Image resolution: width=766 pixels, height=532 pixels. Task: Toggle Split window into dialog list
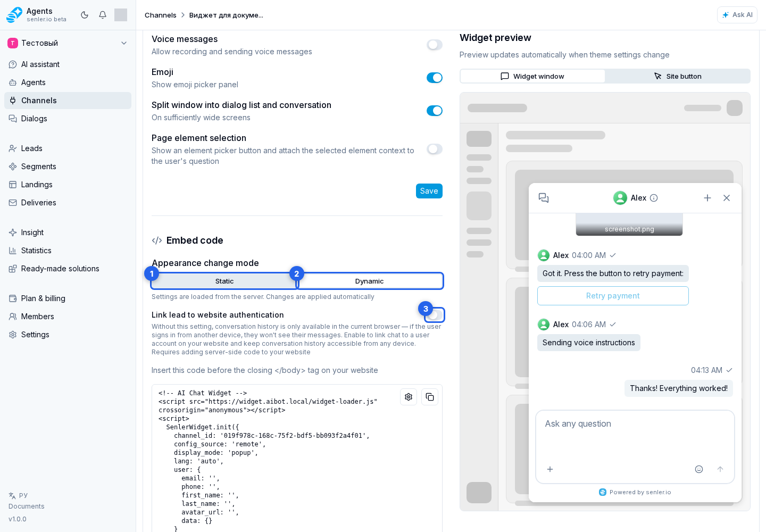pyautogui.click(x=435, y=111)
